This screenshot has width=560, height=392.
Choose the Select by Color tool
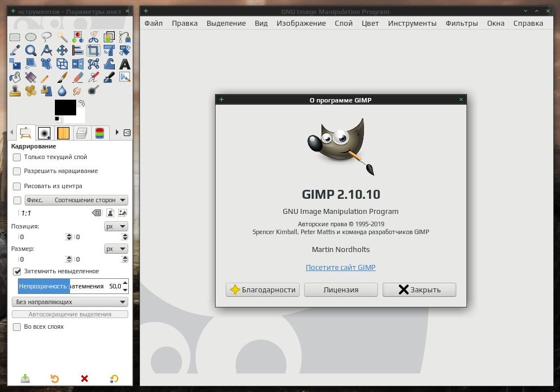tap(77, 37)
